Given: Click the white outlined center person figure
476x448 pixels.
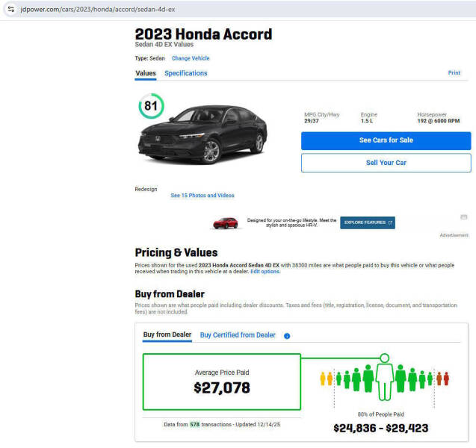Looking at the screenshot, I should tap(385, 382).
